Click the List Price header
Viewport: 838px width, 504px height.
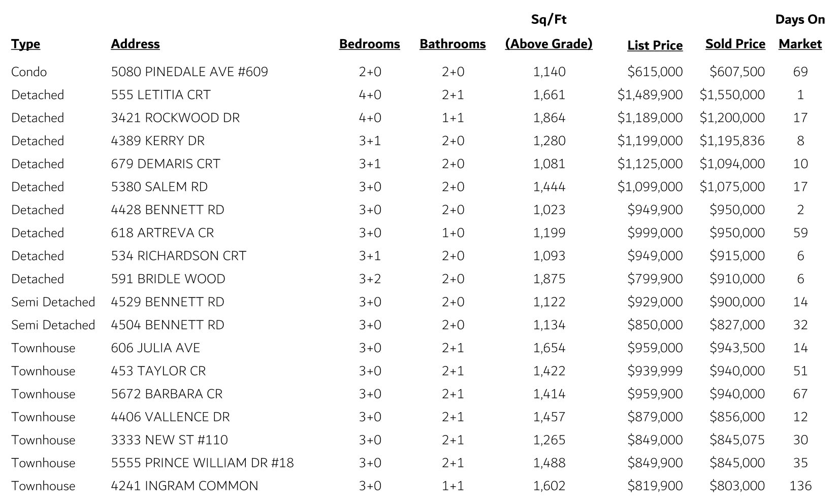pyautogui.click(x=655, y=45)
